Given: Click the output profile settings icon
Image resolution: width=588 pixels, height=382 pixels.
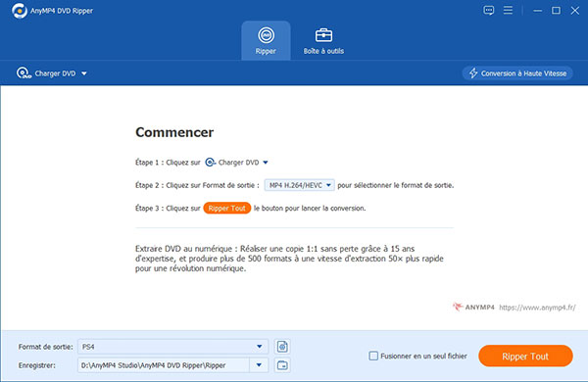Looking at the screenshot, I should click(x=282, y=347).
